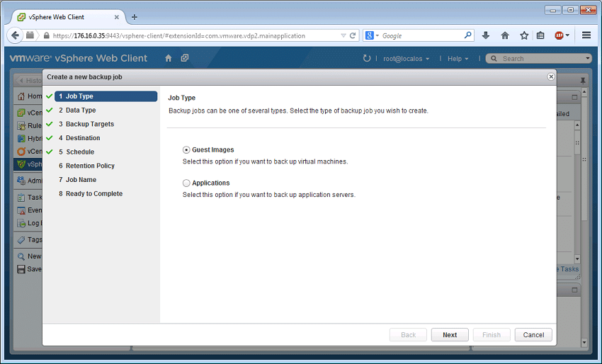Click the Next button in the wizard
This screenshot has height=364, width=602.
tap(450, 335)
